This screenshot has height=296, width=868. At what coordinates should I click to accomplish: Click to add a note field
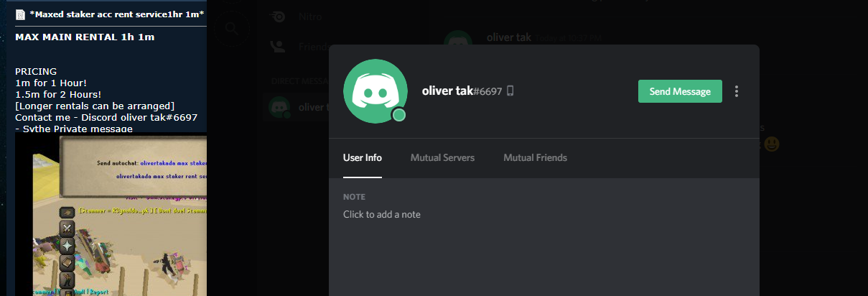click(x=382, y=214)
